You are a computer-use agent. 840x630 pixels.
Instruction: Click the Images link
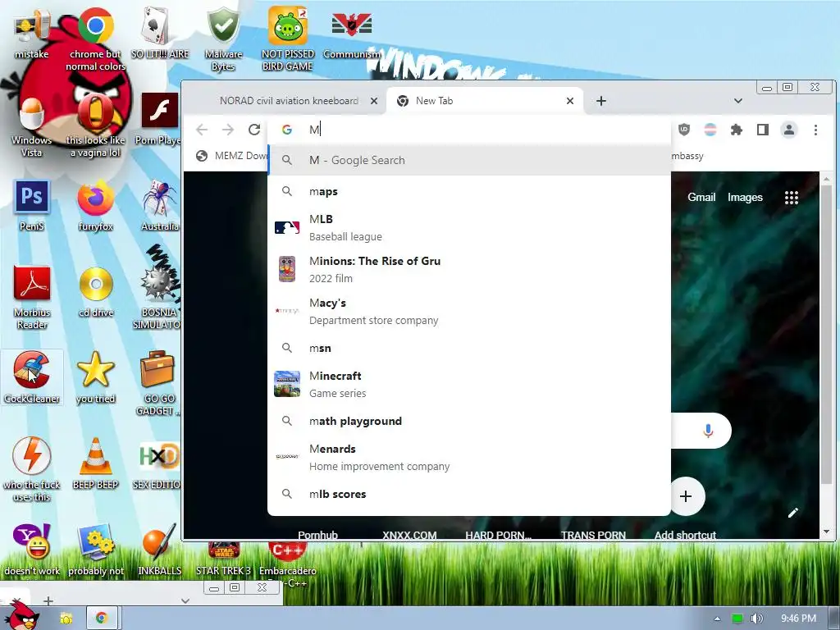click(745, 197)
